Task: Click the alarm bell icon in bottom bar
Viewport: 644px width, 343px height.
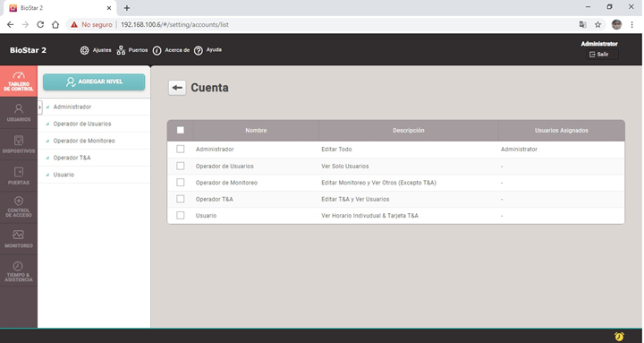Action: pos(619,336)
